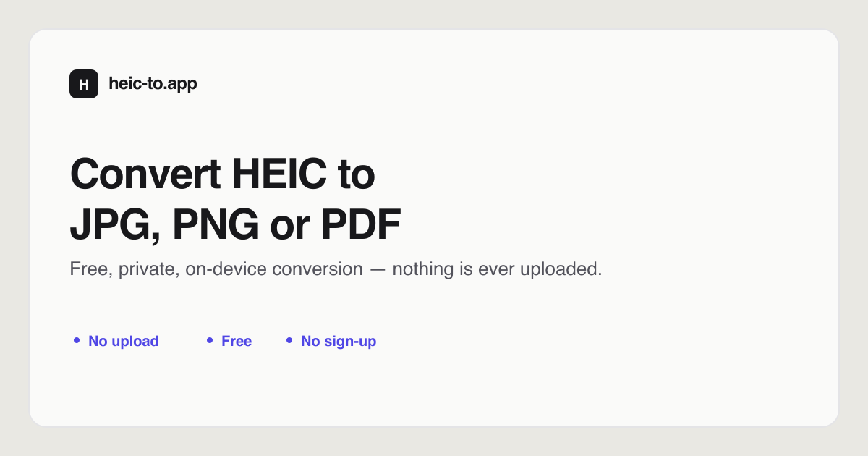Click the word HEIC in the heading
The image size is (868, 456).
(280, 174)
